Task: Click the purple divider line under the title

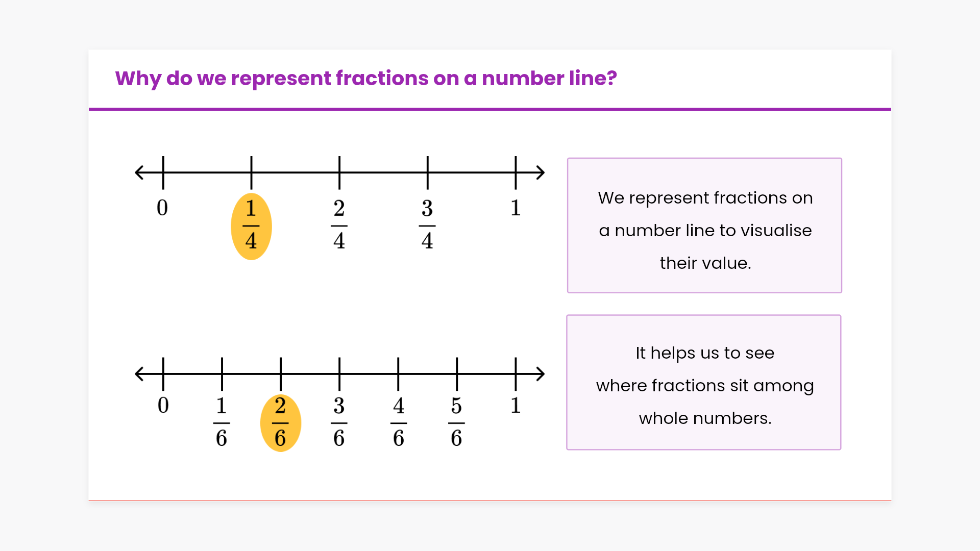Action: pos(490,109)
